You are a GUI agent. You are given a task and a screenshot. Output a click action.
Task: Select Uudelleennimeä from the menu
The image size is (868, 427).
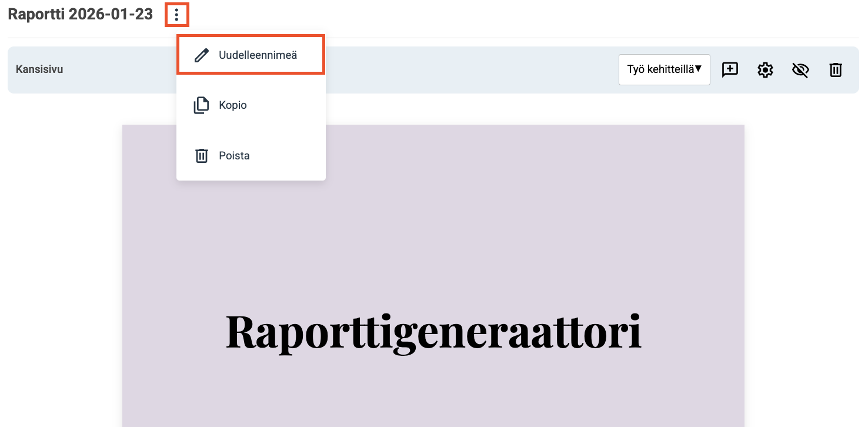click(x=258, y=55)
